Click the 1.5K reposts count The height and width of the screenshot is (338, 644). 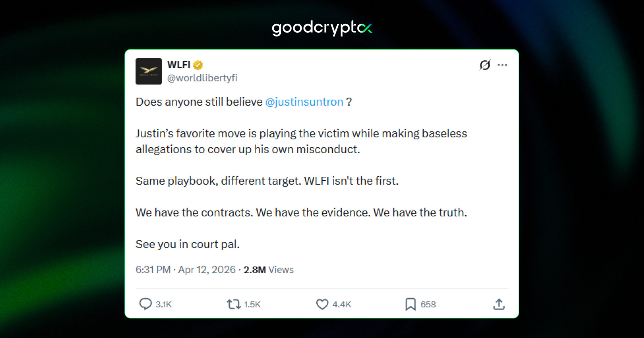pos(252,304)
